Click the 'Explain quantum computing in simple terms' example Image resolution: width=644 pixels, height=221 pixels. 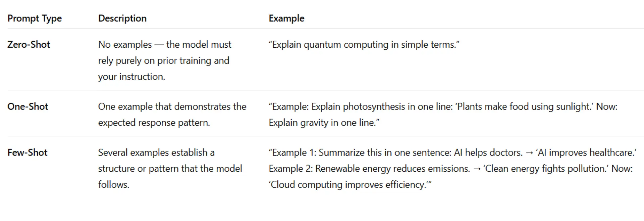click(364, 45)
